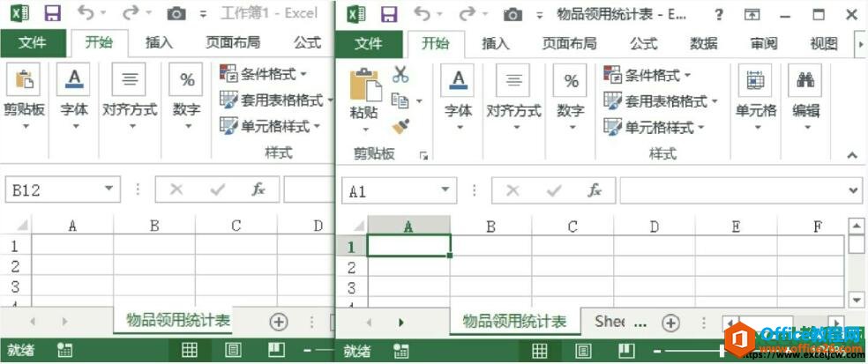Switch to Page Break Preview in right window
Screen dimensions: 868x364
(626, 350)
